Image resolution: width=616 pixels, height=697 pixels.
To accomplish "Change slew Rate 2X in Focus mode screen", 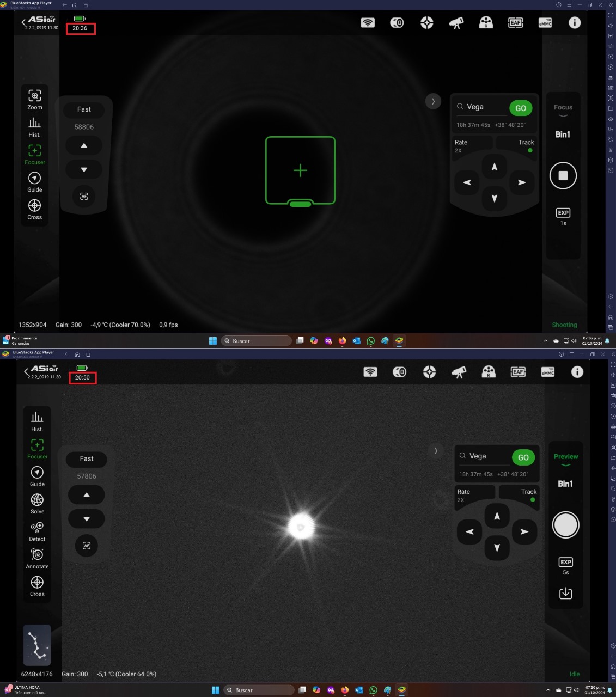I will point(473,146).
